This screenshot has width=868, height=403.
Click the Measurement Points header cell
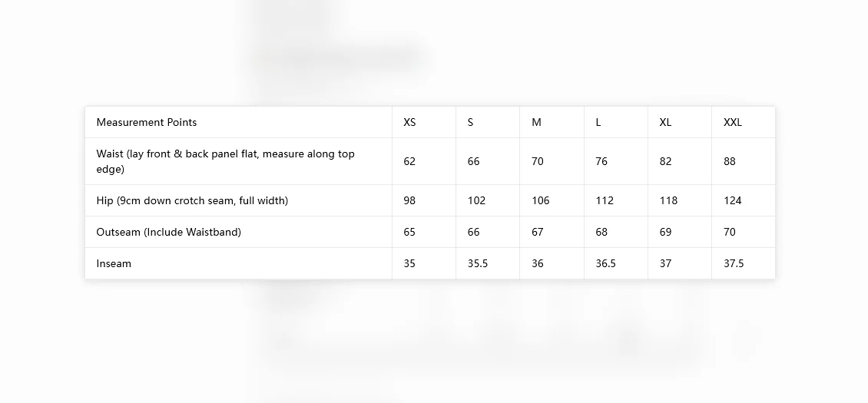tap(239, 122)
